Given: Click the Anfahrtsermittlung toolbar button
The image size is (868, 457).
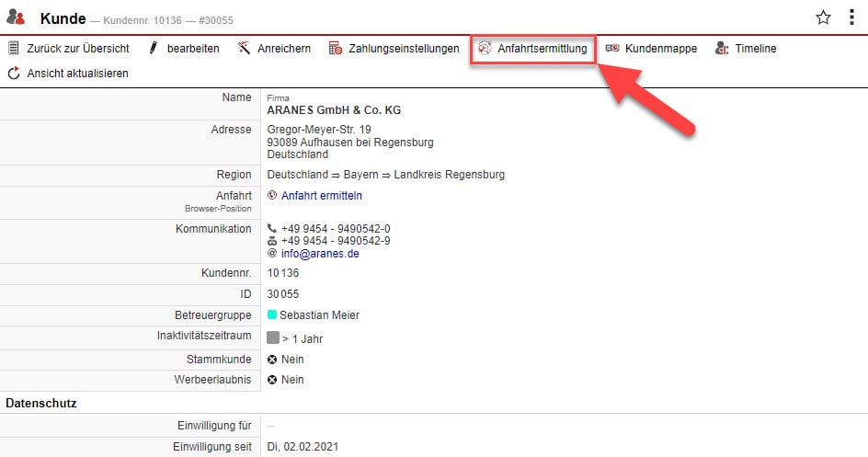Looking at the screenshot, I should [532, 48].
